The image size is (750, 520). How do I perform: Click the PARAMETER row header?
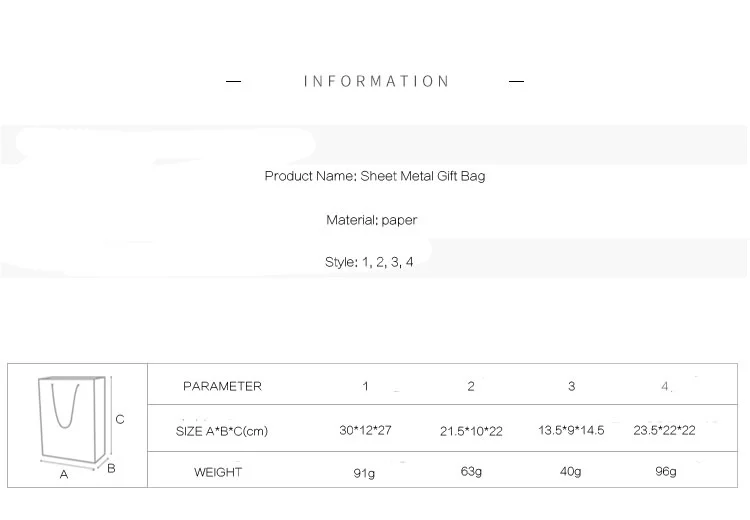[222, 386]
